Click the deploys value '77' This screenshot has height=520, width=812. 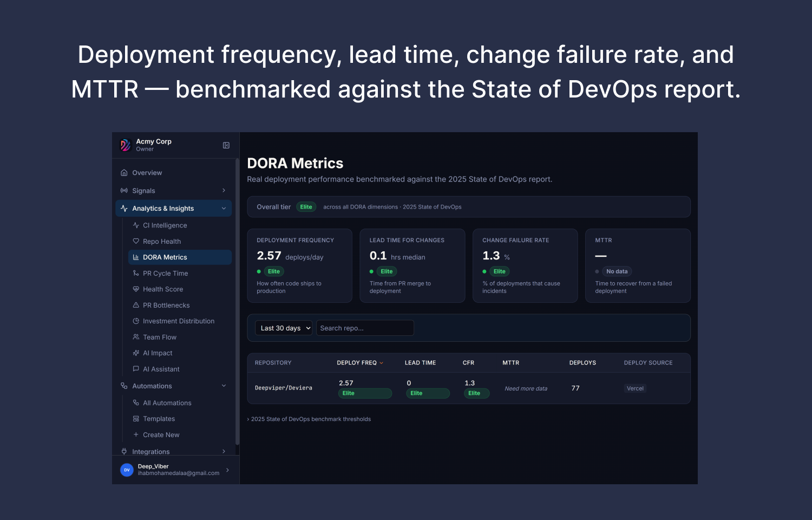(575, 388)
